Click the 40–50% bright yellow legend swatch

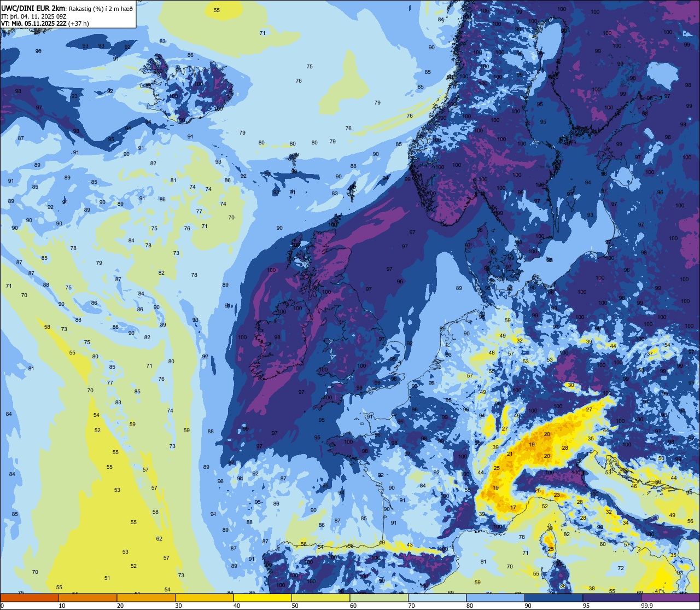tap(262, 598)
